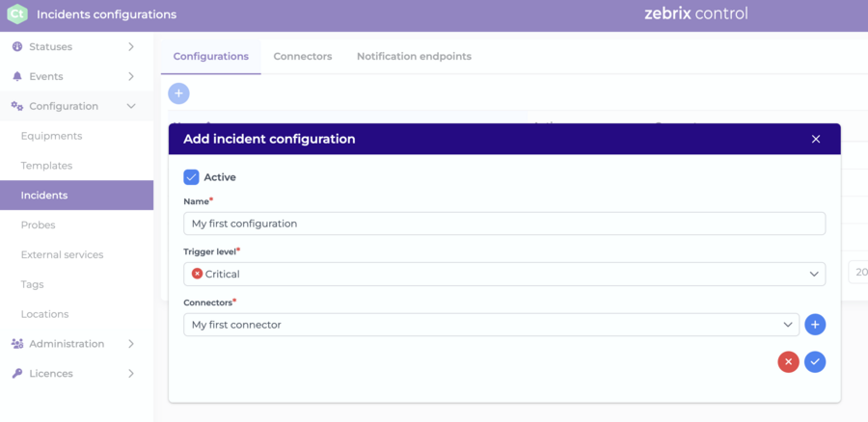Image resolution: width=868 pixels, height=422 pixels.
Task: Click the Configuration sidebar label
Action: 64,106
